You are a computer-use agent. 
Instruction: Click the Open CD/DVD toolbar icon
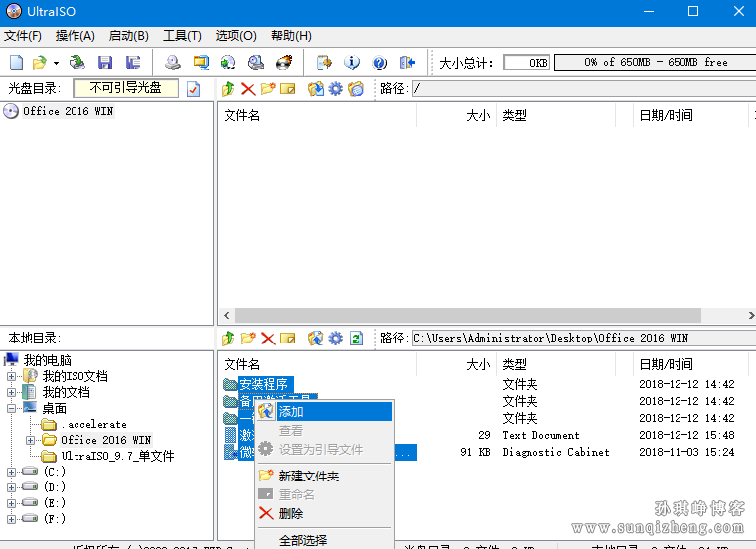coord(77,63)
